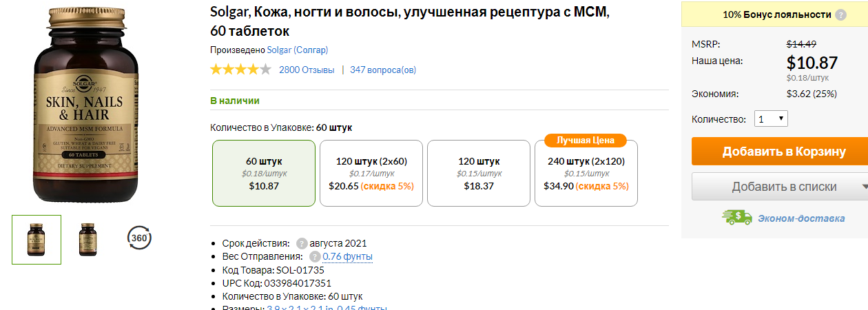Choose the 240 штук (2x120) best price option

coord(586,174)
